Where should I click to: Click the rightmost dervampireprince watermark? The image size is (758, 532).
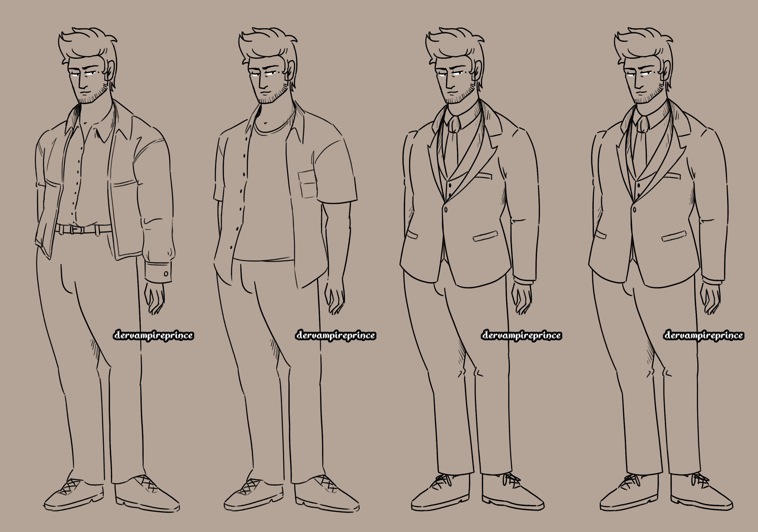point(704,335)
